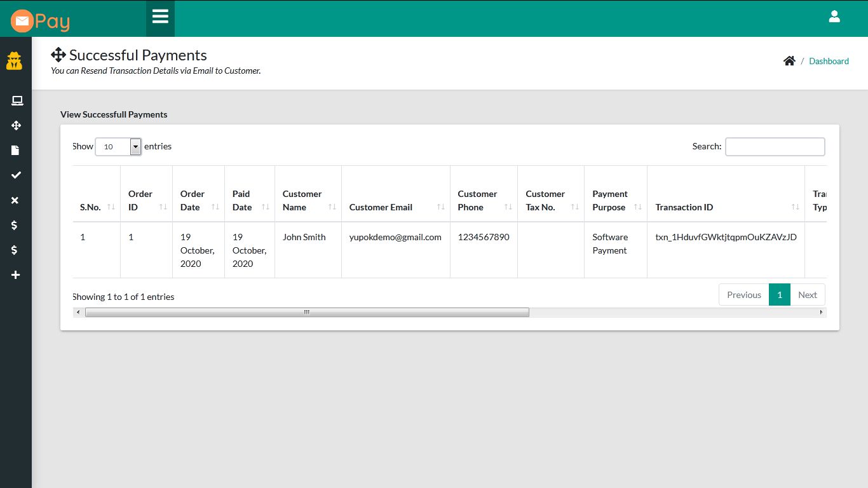
Task: Click the first dollar sign sidebar icon
Action: click(x=16, y=225)
